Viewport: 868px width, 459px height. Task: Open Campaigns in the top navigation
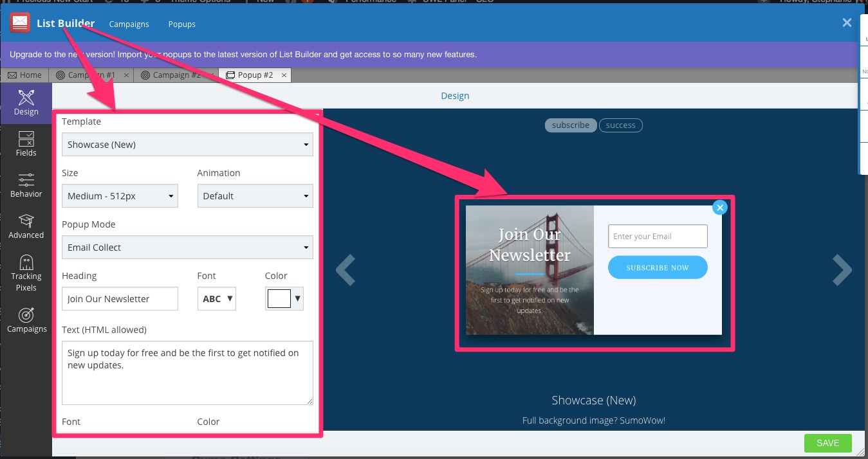[x=129, y=24]
